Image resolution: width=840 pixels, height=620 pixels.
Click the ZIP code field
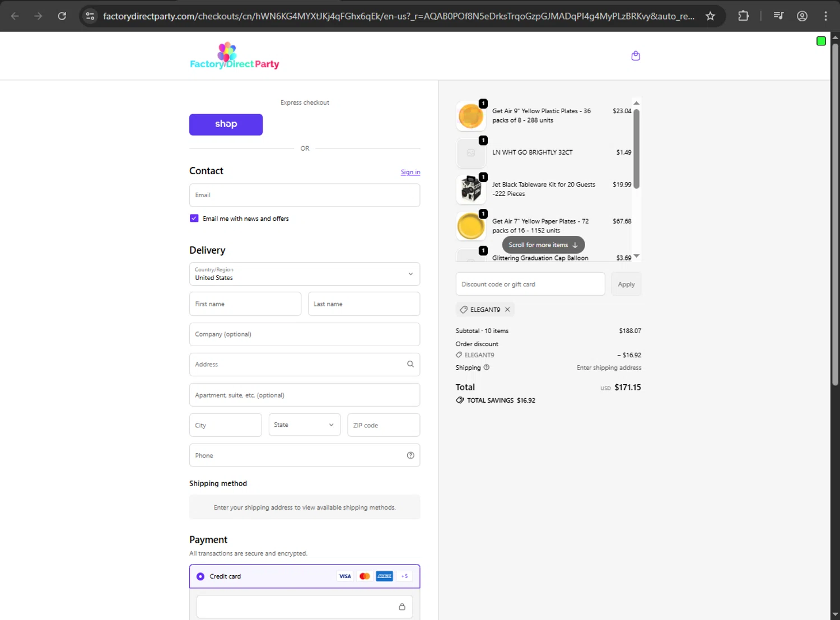[384, 425]
